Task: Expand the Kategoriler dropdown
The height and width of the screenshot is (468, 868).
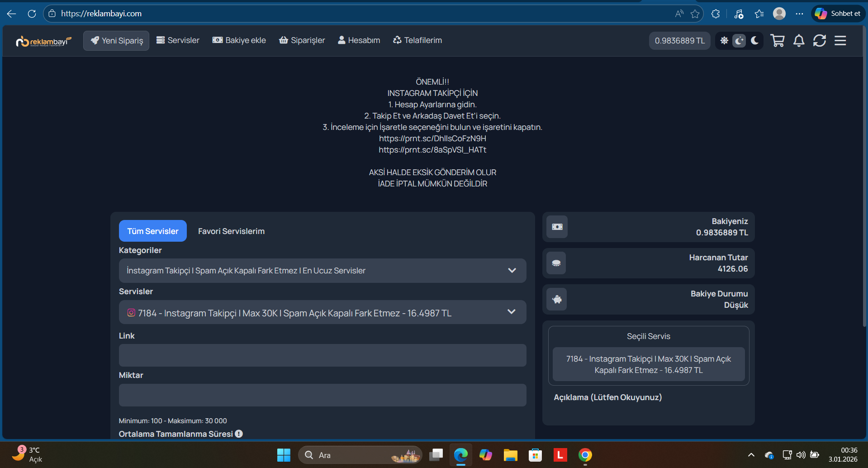Action: 323,271
